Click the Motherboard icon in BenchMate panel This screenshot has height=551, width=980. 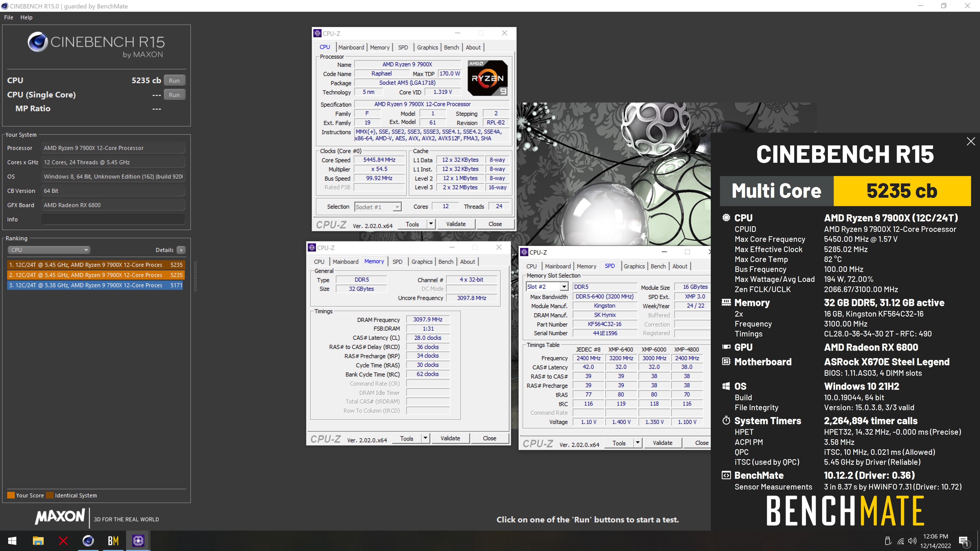click(726, 361)
